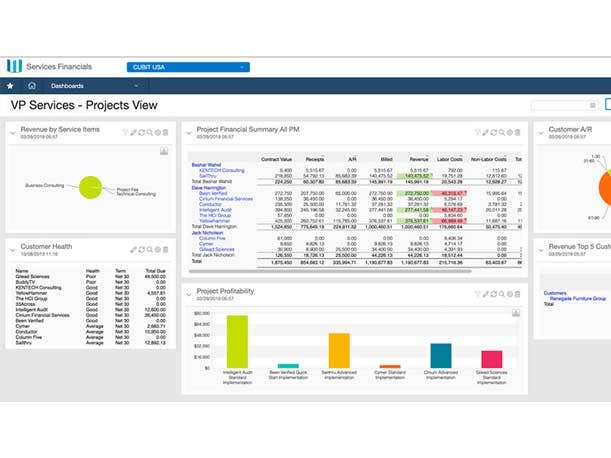Collapse the Project Profitability panel
The height and width of the screenshot is (458, 611).
point(189,292)
